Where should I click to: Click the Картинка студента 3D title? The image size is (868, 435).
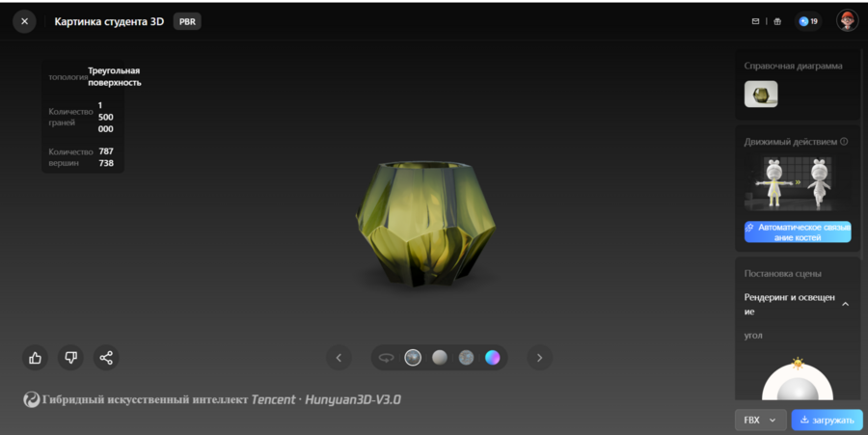pos(109,21)
